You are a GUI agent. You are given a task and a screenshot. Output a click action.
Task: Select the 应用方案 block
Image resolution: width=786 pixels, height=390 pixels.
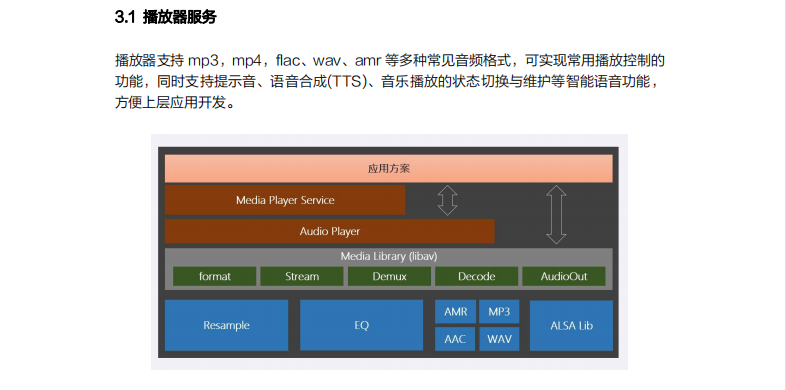pyautogui.click(x=388, y=168)
